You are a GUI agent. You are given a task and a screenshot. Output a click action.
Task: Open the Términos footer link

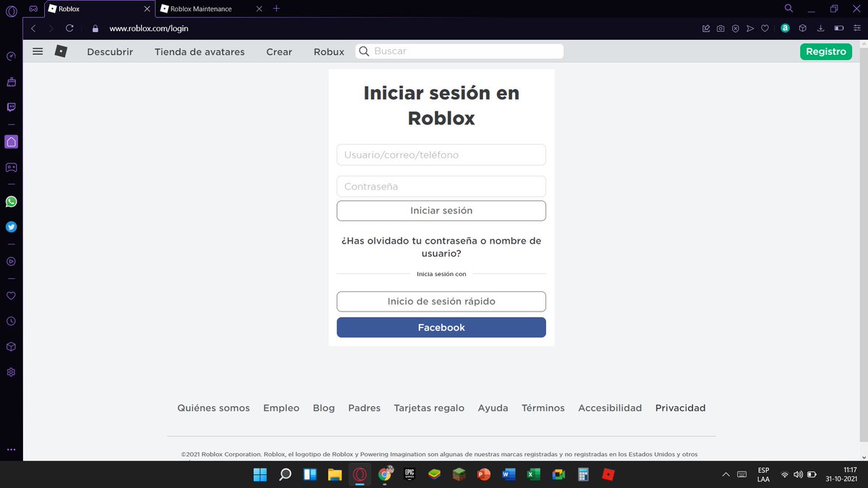543,408
